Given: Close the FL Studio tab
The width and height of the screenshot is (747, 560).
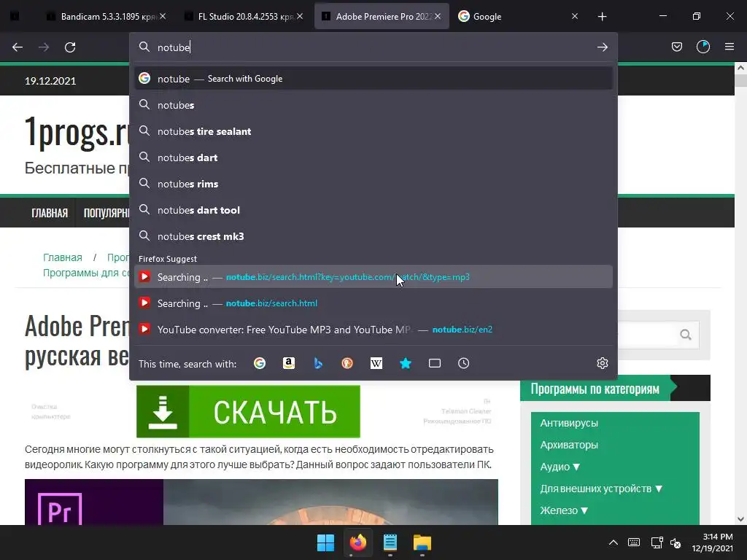Looking at the screenshot, I should click(x=300, y=16).
